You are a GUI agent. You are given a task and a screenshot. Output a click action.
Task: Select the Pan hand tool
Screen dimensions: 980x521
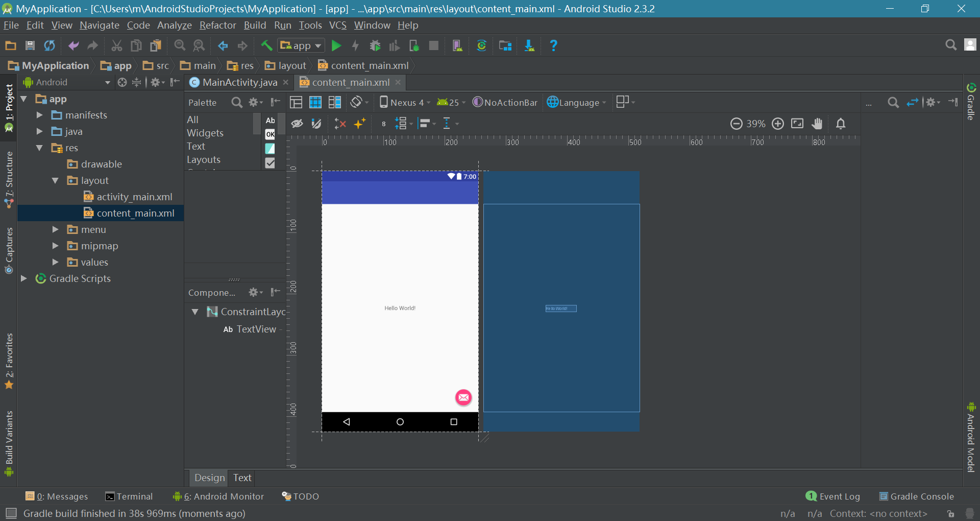(x=817, y=124)
